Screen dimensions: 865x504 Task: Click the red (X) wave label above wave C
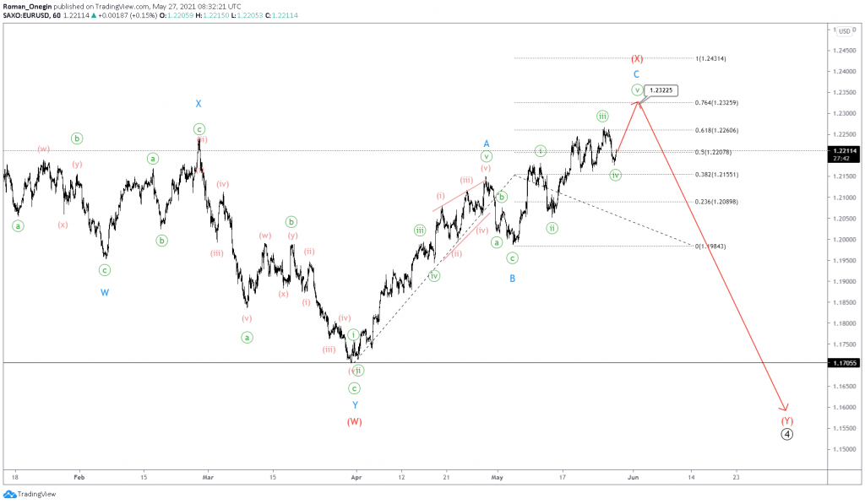[x=637, y=59]
